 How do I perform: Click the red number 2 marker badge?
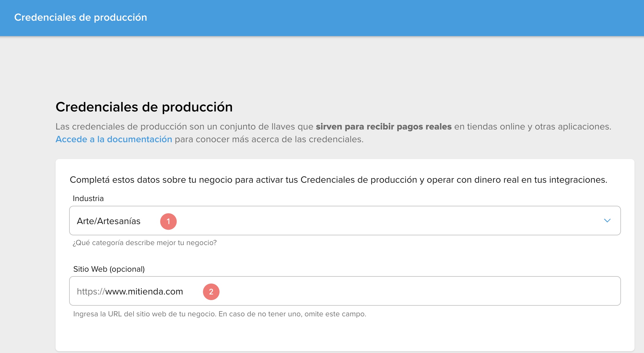coord(211,292)
